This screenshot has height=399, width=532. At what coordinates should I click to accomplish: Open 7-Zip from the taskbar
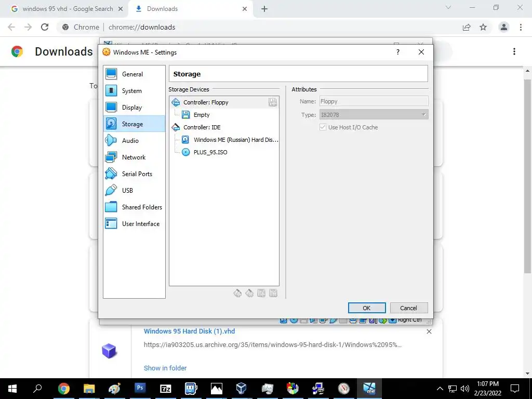coord(166,389)
